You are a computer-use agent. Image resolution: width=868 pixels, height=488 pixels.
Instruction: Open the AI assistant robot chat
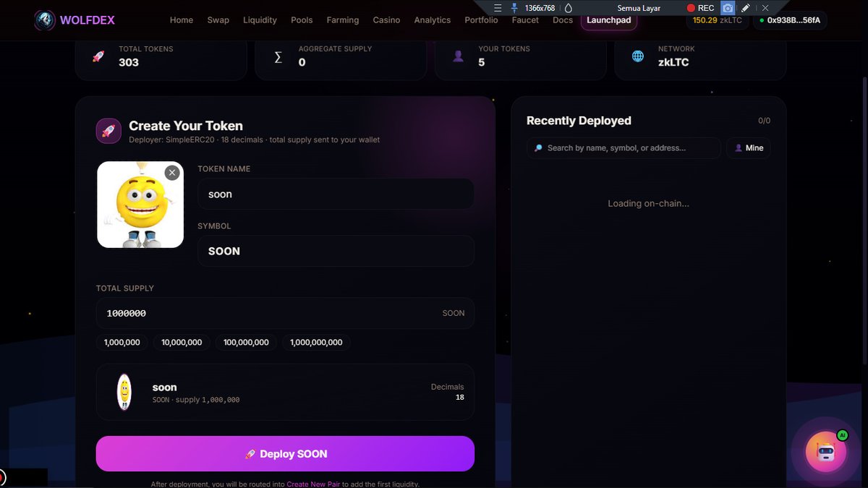tap(826, 452)
